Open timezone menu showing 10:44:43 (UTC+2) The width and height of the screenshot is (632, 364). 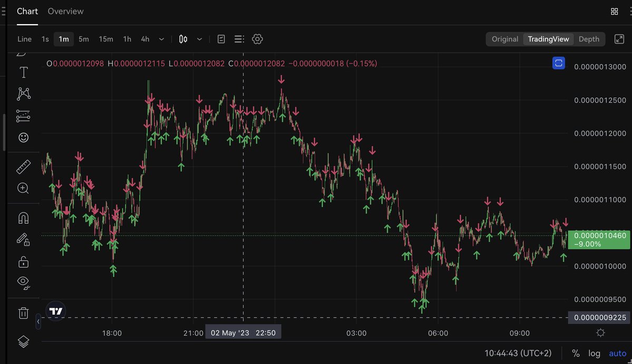coord(518,353)
